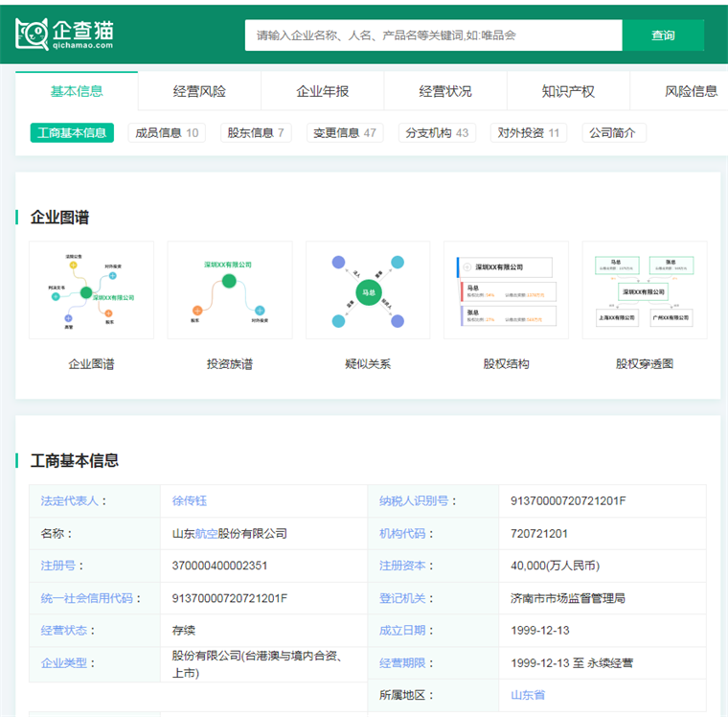
Task: Focus the company name search field
Action: (433, 35)
